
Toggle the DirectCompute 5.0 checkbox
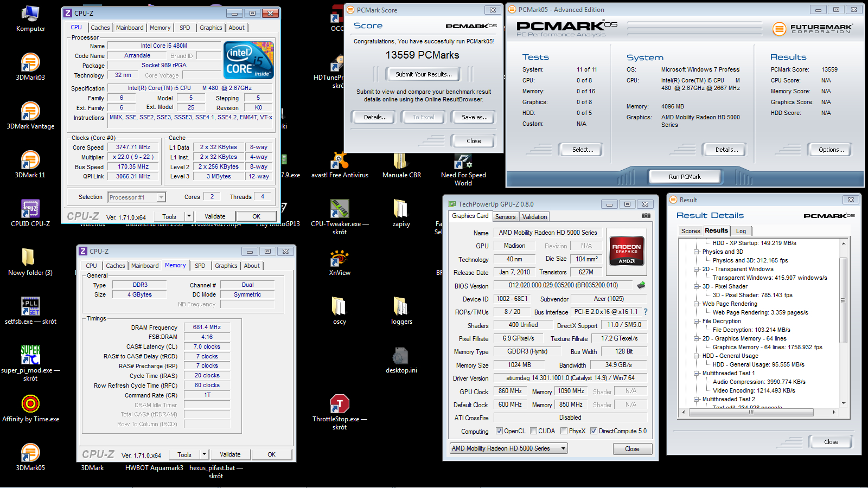(594, 431)
